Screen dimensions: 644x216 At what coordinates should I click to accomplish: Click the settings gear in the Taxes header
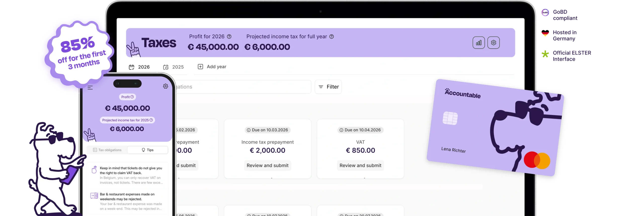point(493,43)
